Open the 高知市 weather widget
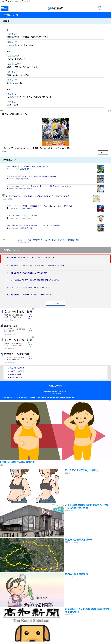This screenshot has width=111, height=644. tap(99, 8)
